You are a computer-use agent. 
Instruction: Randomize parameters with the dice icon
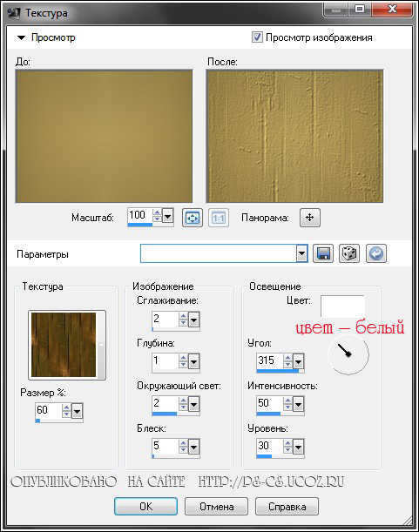point(349,253)
